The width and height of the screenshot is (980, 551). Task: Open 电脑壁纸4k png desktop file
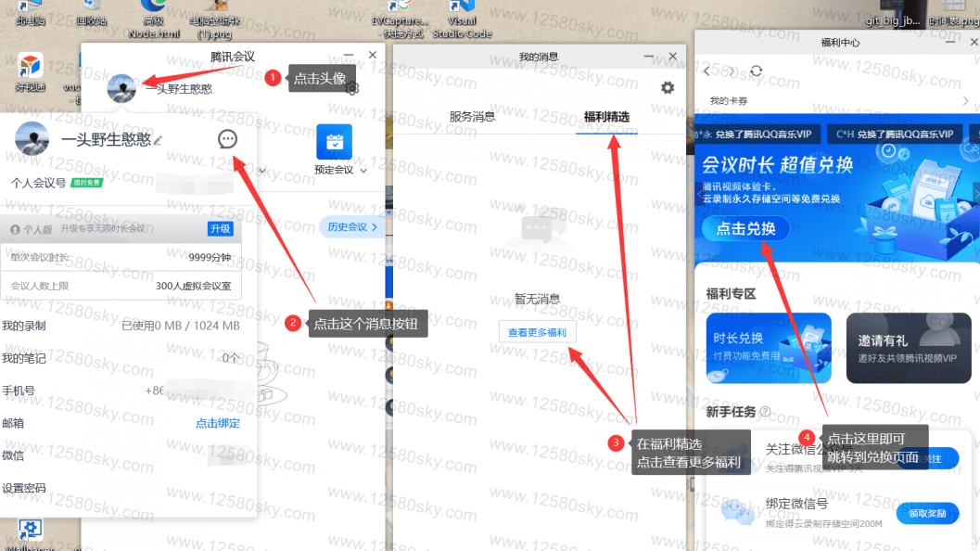pos(215,19)
